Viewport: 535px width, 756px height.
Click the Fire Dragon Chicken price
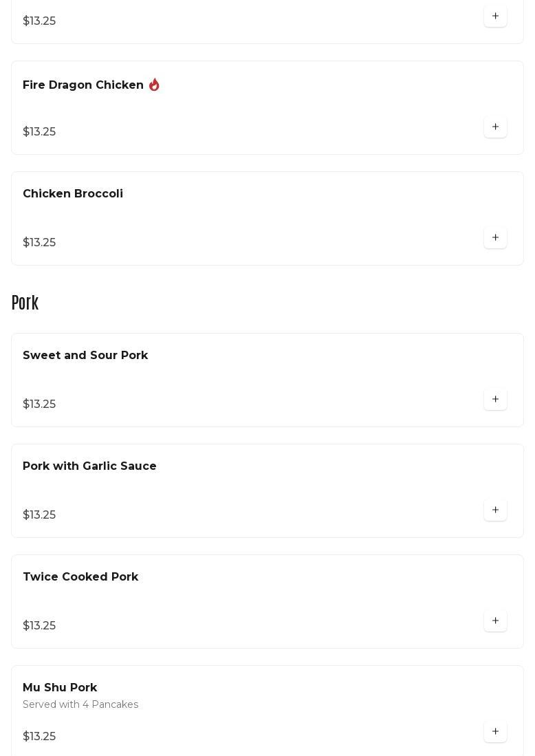(39, 132)
